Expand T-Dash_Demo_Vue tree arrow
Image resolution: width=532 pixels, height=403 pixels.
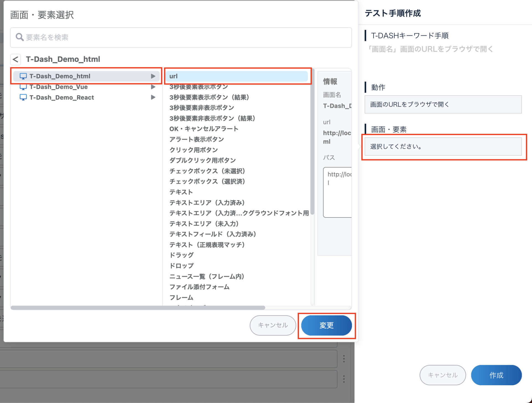click(x=153, y=87)
